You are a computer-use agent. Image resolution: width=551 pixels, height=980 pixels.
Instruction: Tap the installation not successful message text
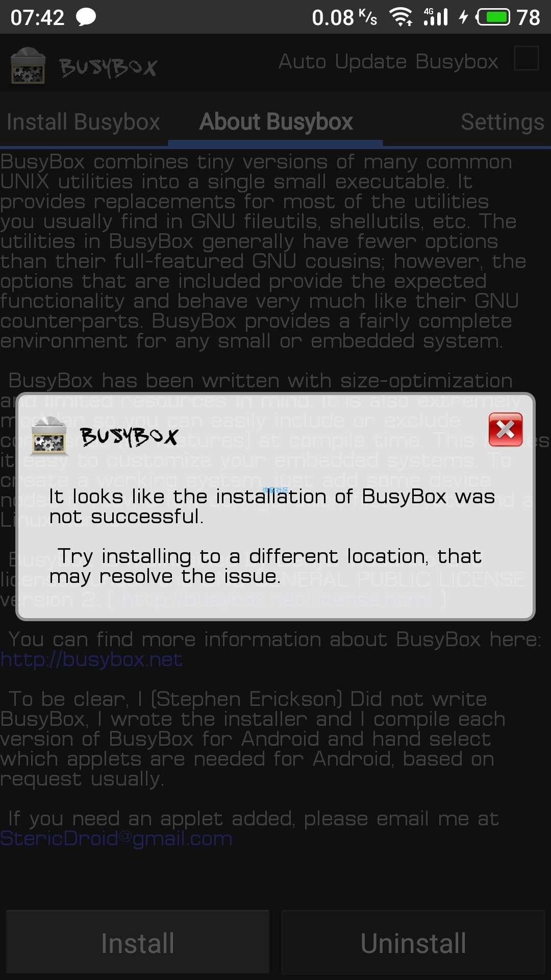(x=272, y=506)
